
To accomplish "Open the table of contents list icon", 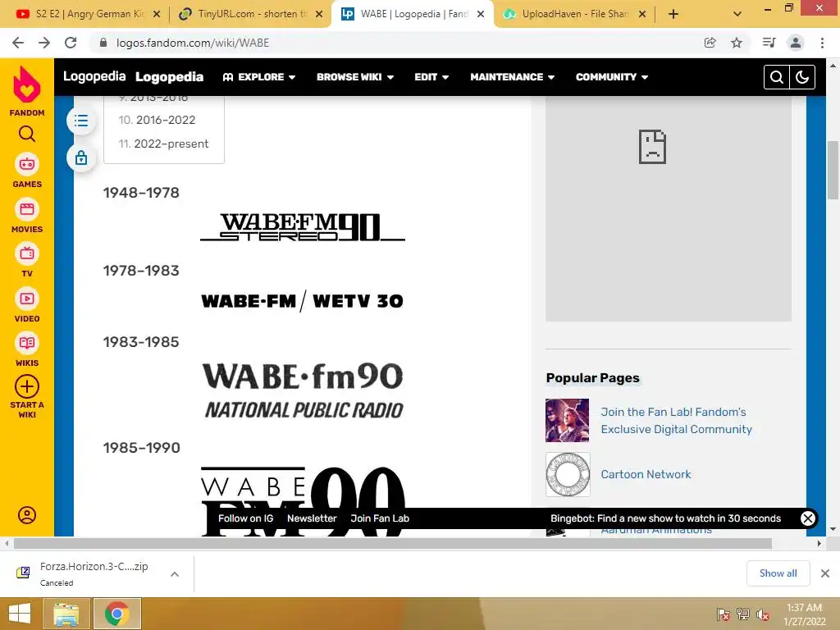I will tap(81, 121).
